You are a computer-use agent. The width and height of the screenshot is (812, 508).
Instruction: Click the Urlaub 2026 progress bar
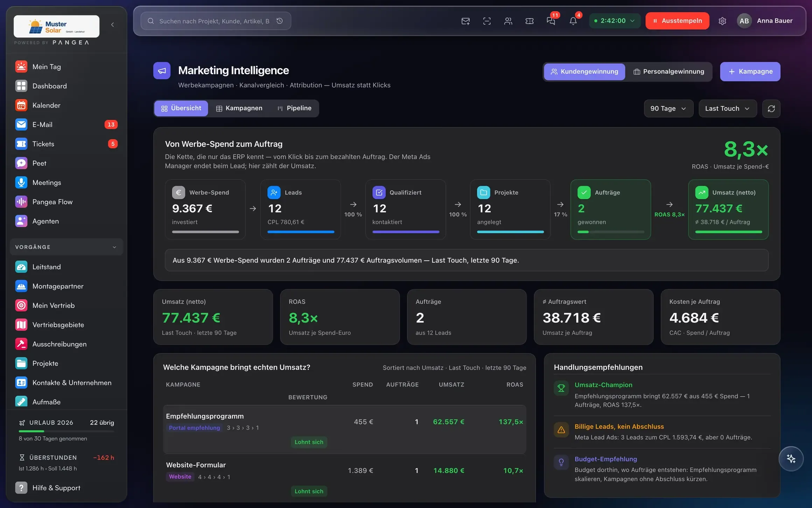pos(66,431)
